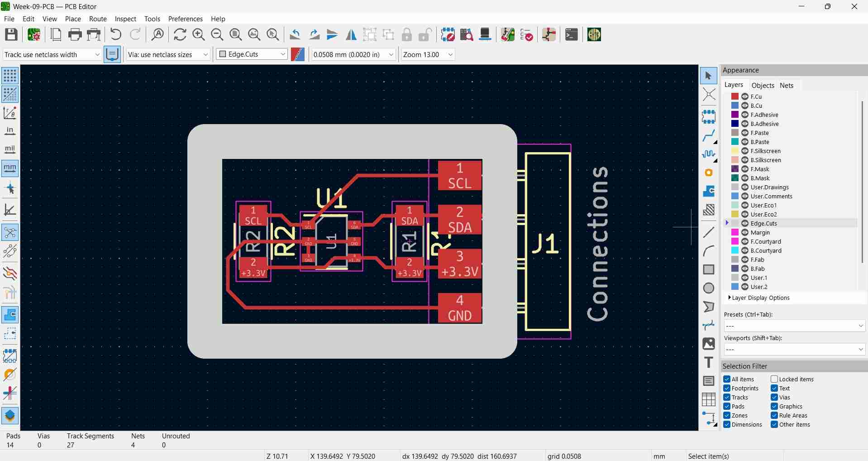Open Track width dropdown
This screenshot has width=868, height=461.
pyautogui.click(x=52, y=54)
